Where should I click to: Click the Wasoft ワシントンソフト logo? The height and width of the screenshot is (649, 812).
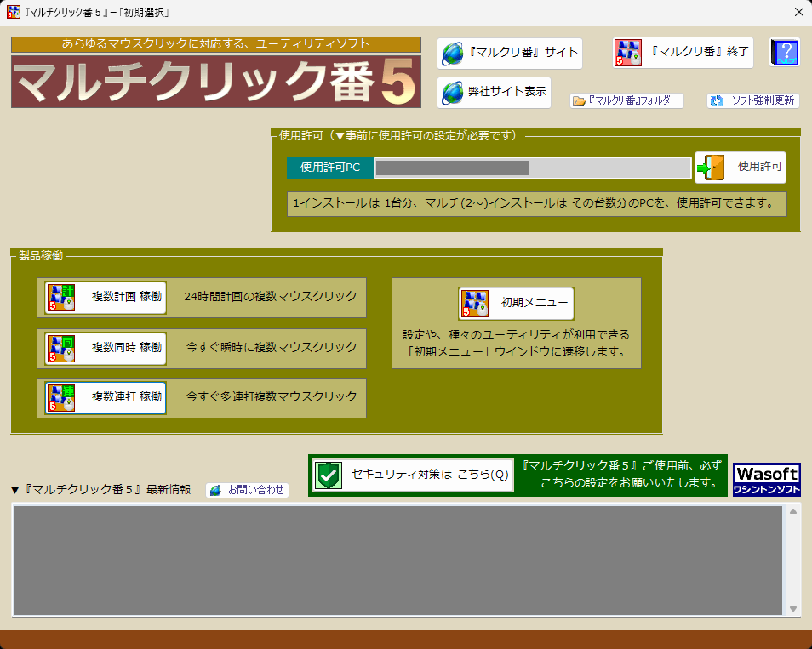click(x=766, y=480)
